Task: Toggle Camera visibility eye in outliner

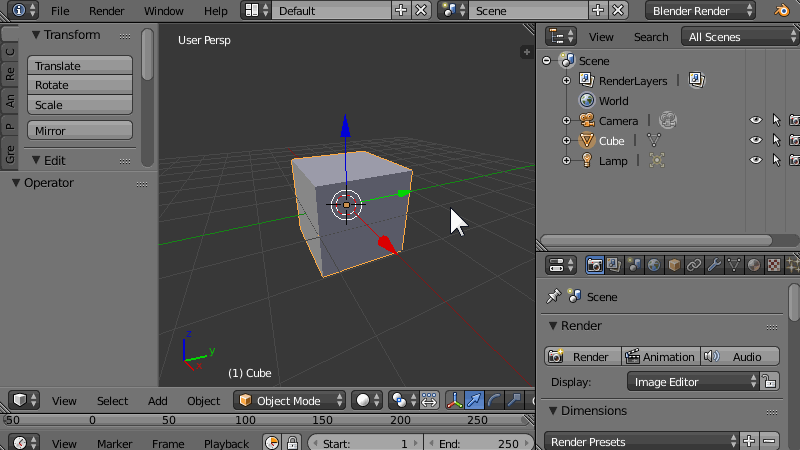Action: pos(756,120)
